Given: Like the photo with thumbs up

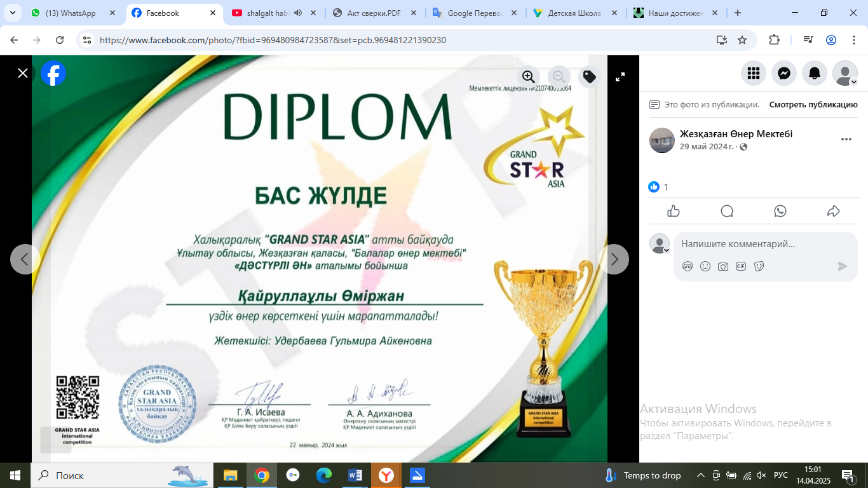Looking at the screenshot, I should tap(674, 212).
